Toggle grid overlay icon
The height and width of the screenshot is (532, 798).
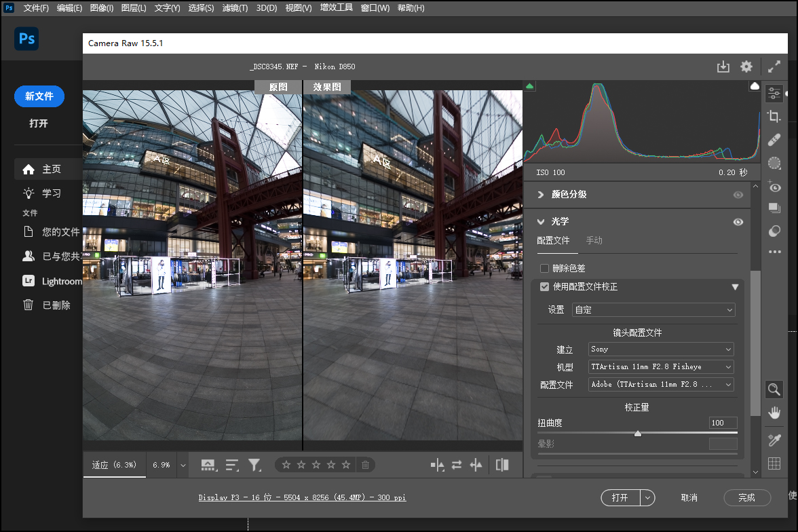(774, 463)
